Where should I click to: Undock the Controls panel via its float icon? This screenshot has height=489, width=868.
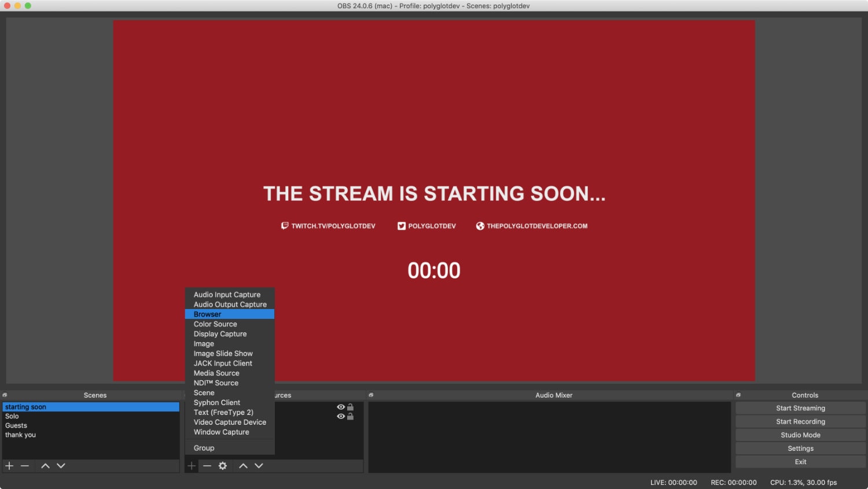738,395
